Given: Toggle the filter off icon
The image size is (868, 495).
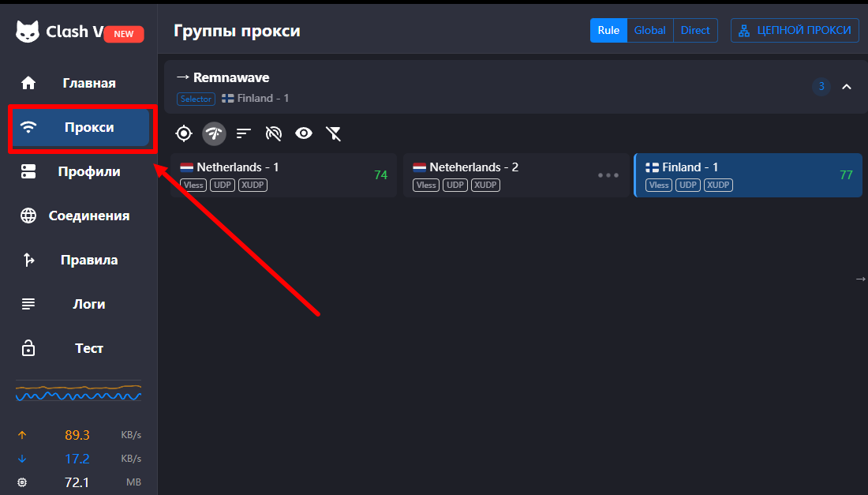Looking at the screenshot, I should (x=333, y=133).
